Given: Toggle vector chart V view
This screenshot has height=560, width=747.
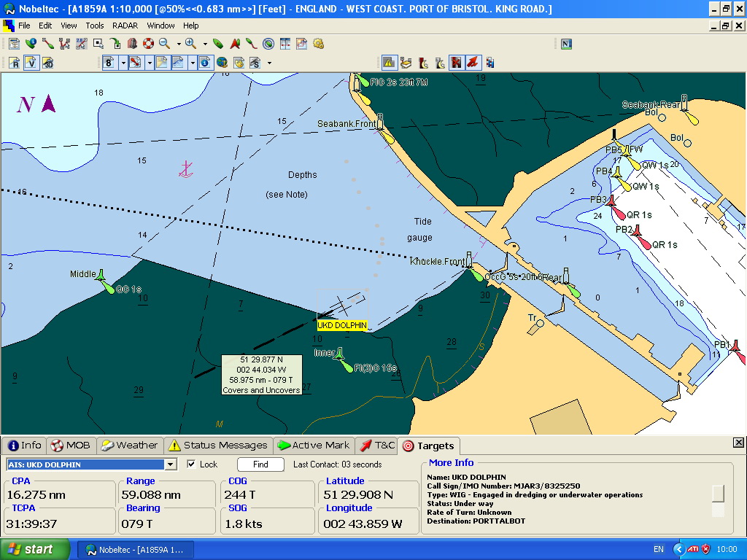Looking at the screenshot, I should coord(31,63).
